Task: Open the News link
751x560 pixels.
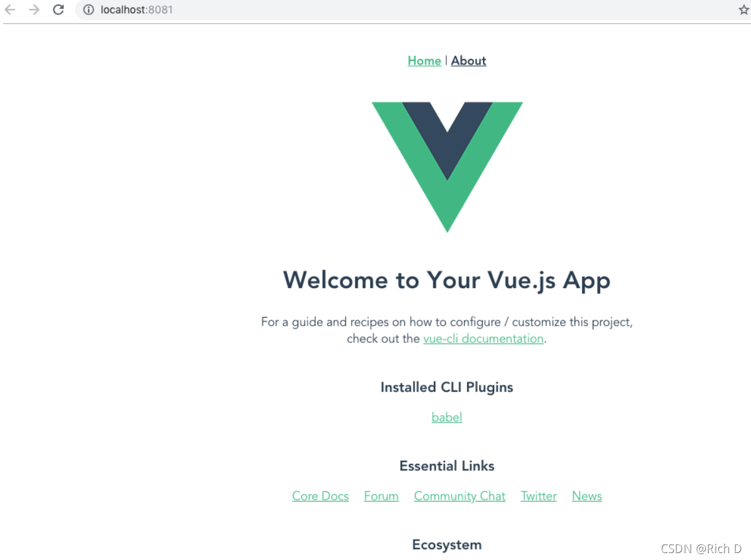Action: click(586, 496)
